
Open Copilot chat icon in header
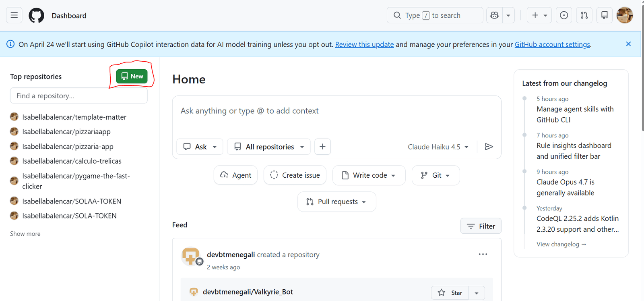[x=495, y=15]
